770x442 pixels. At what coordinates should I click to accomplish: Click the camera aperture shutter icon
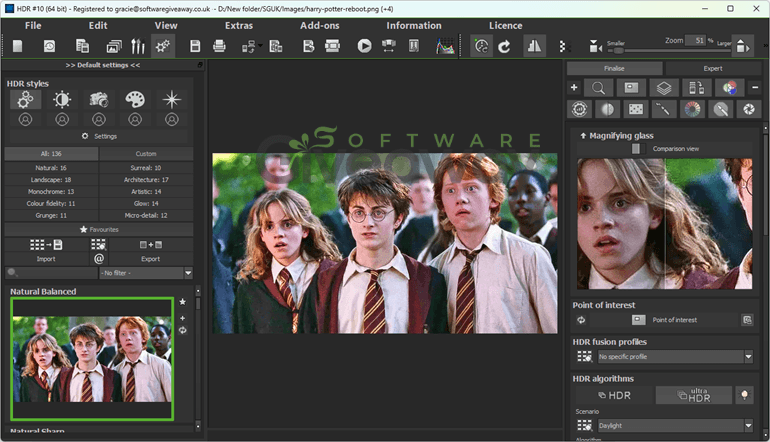tap(748, 109)
